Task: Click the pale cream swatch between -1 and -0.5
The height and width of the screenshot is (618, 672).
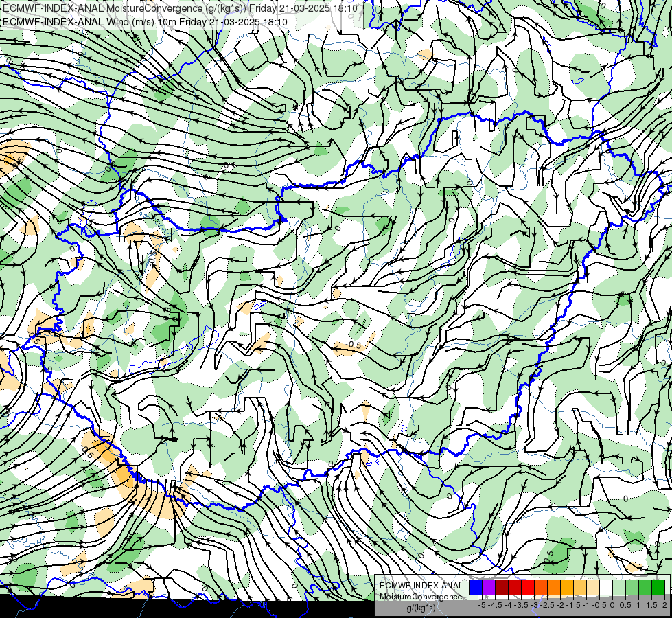Action: click(592, 588)
